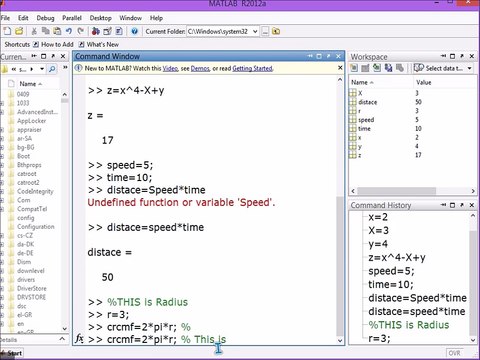Click the Redo arrow icon
This screenshot has height=360, width=480.
pos(80,31)
